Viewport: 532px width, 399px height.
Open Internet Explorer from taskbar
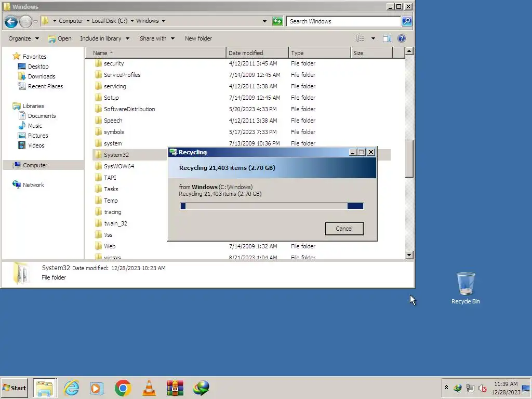pyautogui.click(x=71, y=388)
